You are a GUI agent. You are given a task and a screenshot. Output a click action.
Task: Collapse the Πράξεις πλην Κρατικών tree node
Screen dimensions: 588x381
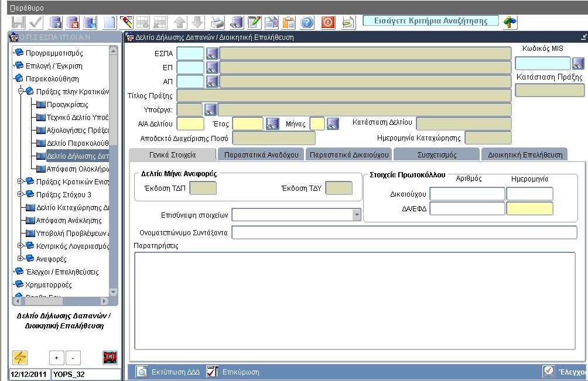tap(21, 91)
